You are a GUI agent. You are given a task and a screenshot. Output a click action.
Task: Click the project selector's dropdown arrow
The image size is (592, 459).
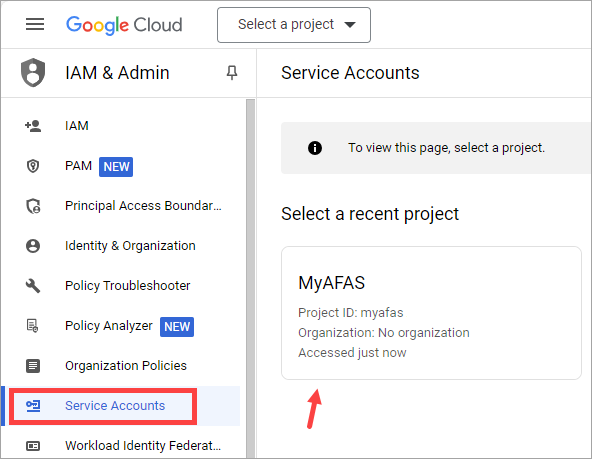(x=350, y=25)
